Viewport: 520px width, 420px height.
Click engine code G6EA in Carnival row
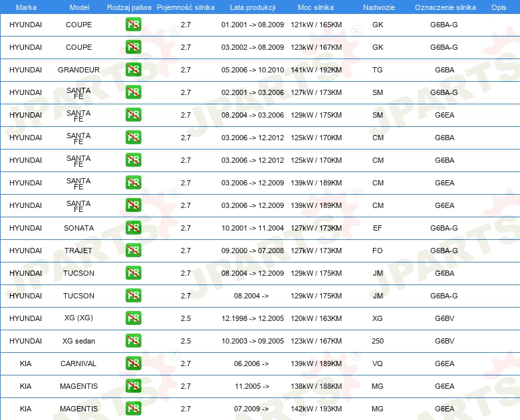444,364
